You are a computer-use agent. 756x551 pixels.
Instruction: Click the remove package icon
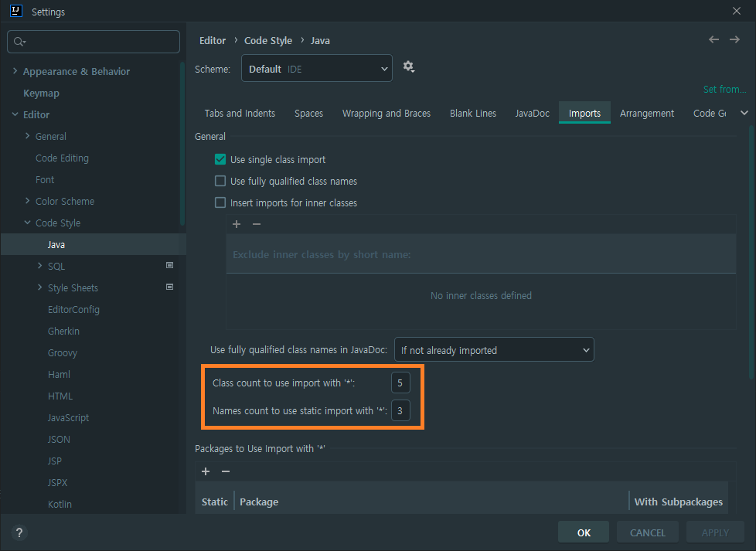tap(225, 471)
